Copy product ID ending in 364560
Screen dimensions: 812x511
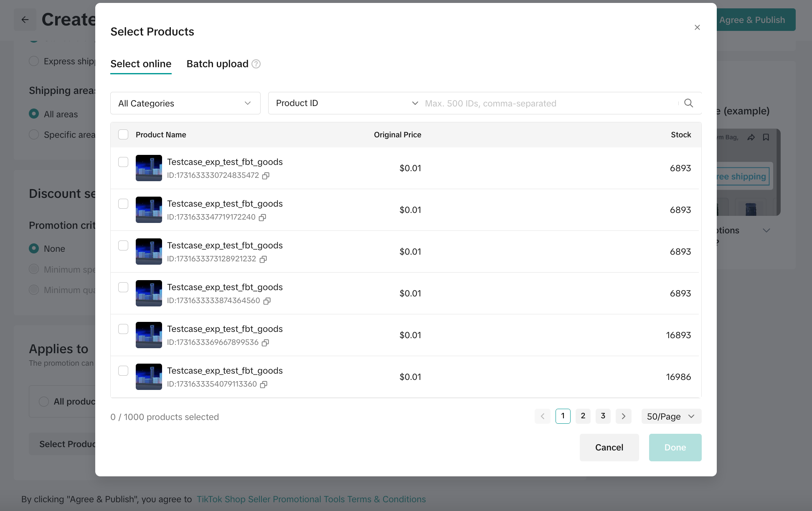click(x=267, y=301)
